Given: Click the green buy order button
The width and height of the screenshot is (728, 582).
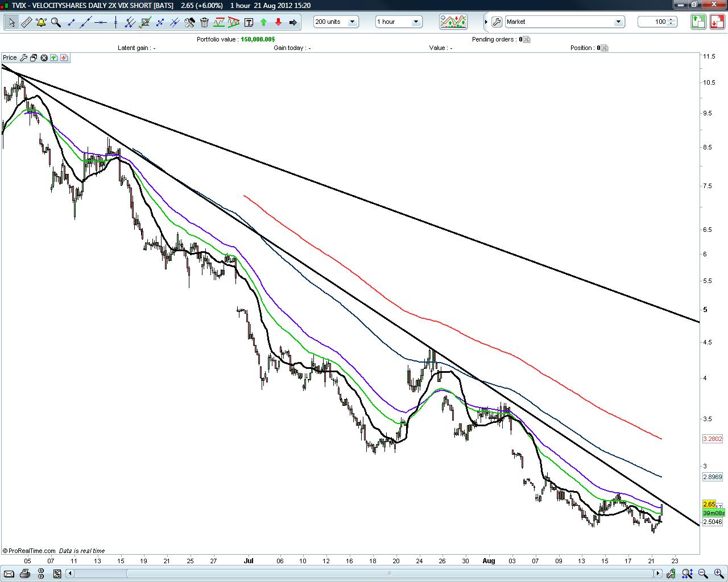Looking at the screenshot, I should 698,22.
